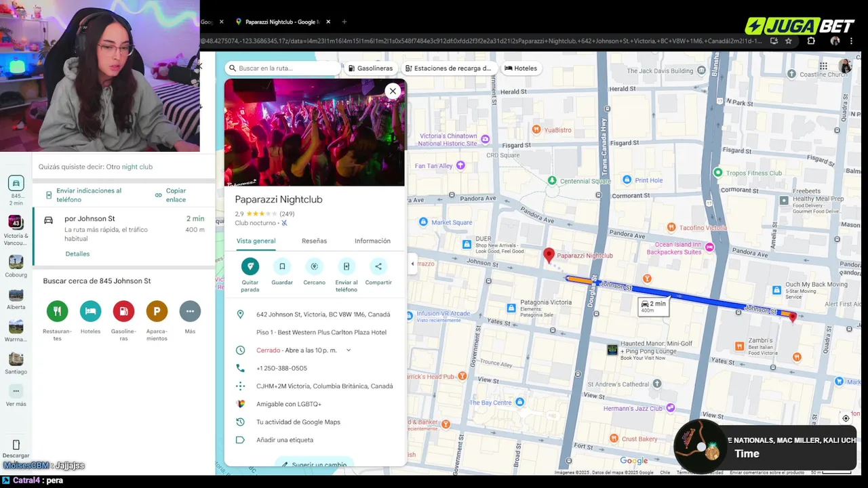Click Haunted Manor Mini-Golf map marker
This screenshot has height=488, width=868.
[612, 350]
